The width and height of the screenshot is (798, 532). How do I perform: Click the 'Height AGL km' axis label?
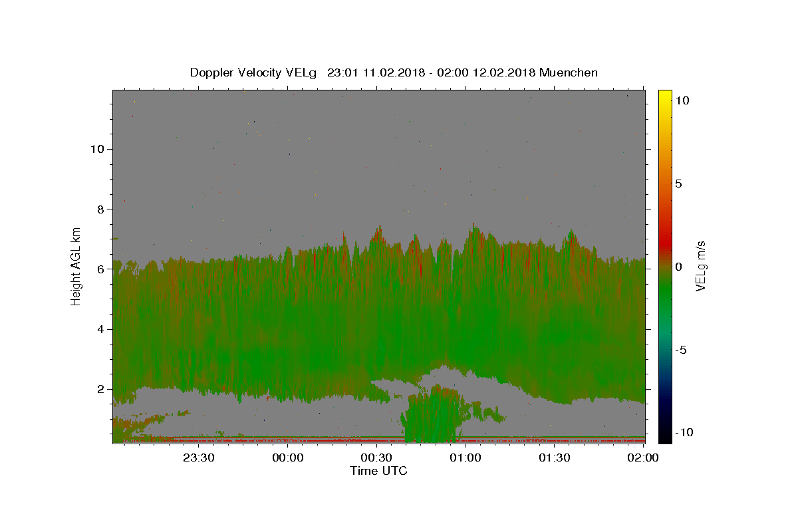tap(76, 265)
